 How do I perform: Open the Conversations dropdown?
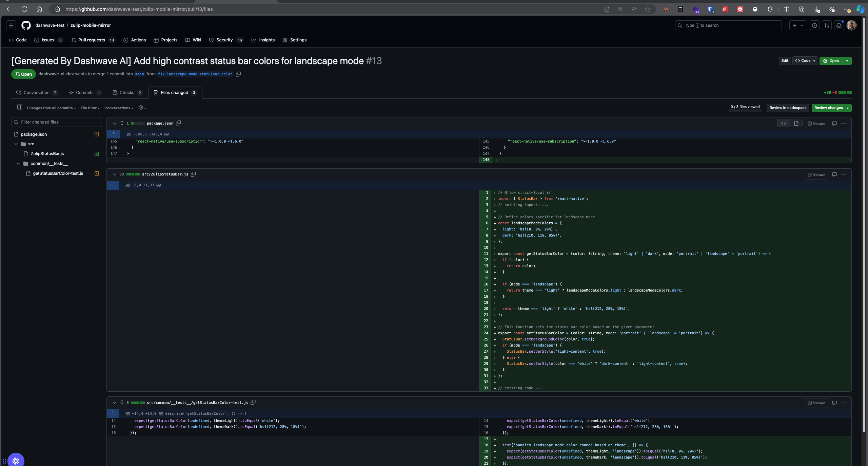119,108
